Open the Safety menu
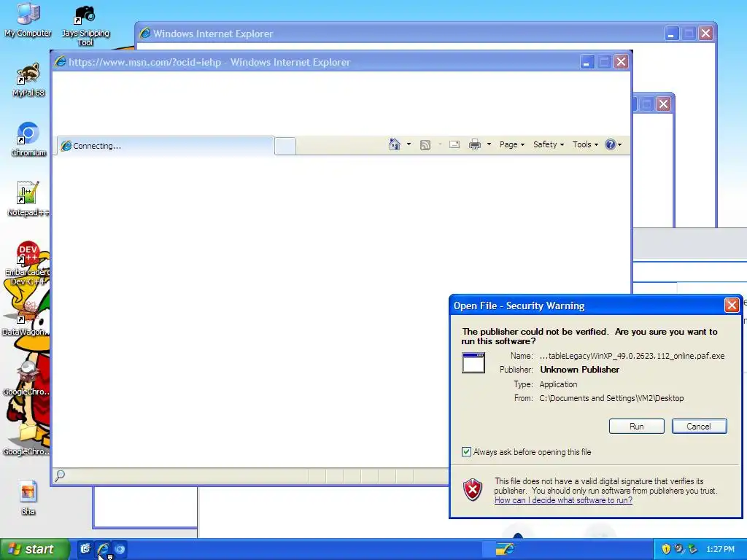The image size is (747, 560). [549, 144]
